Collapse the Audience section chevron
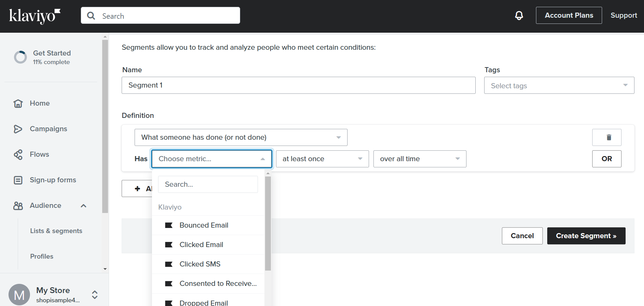Image resolution: width=644 pixels, height=306 pixels. click(x=83, y=205)
